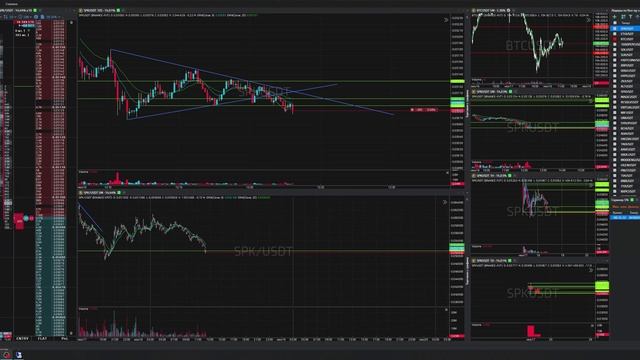Click volume pane corner icon in top candlestick chart

447,173
